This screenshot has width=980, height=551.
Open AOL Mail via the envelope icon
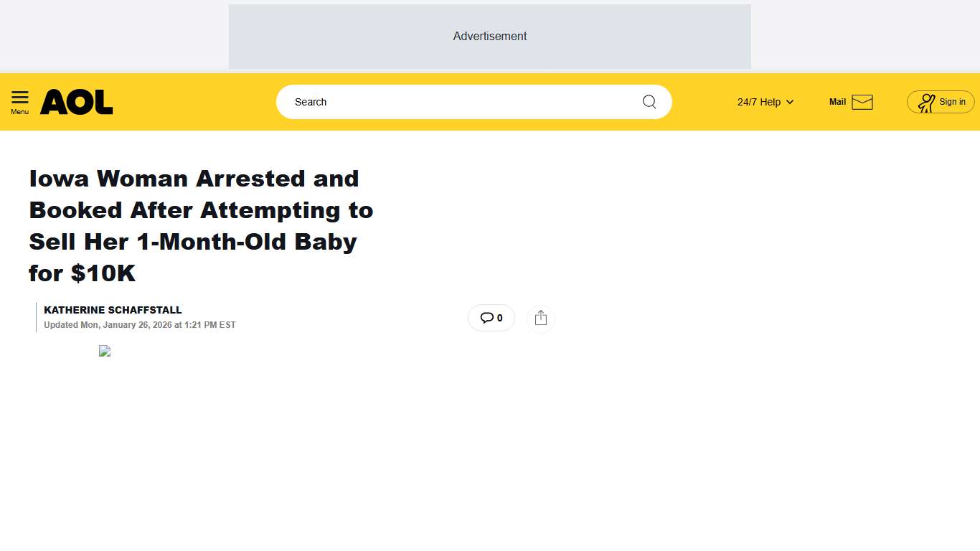862,102
